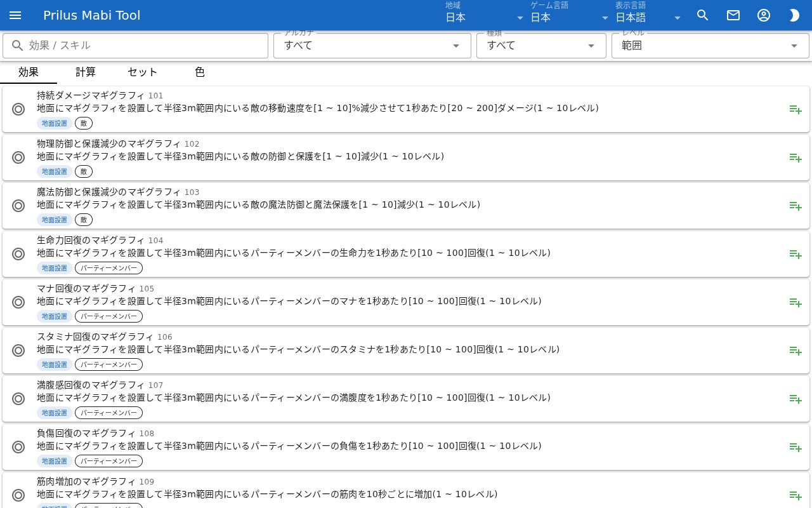The image size is (812, 508).
Task: Click the パーティーメンバー tag on row 104
Action: pyautogui.click(x=108, y=268)
